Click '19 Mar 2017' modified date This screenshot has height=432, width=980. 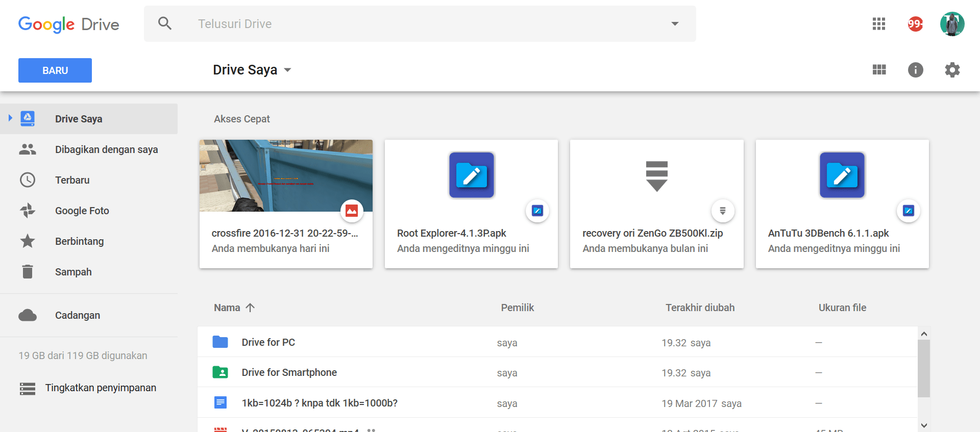tap(690, 403)
